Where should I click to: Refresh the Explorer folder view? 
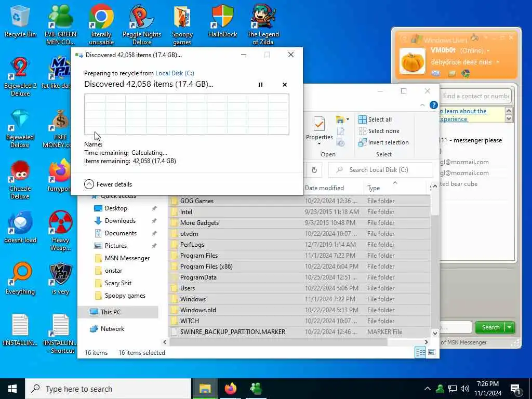pos(314,170)
